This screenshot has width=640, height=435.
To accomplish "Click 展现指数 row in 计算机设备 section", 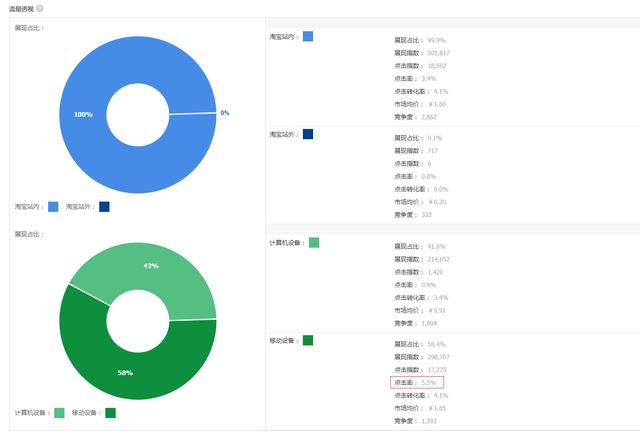I will tap(422, 259).
